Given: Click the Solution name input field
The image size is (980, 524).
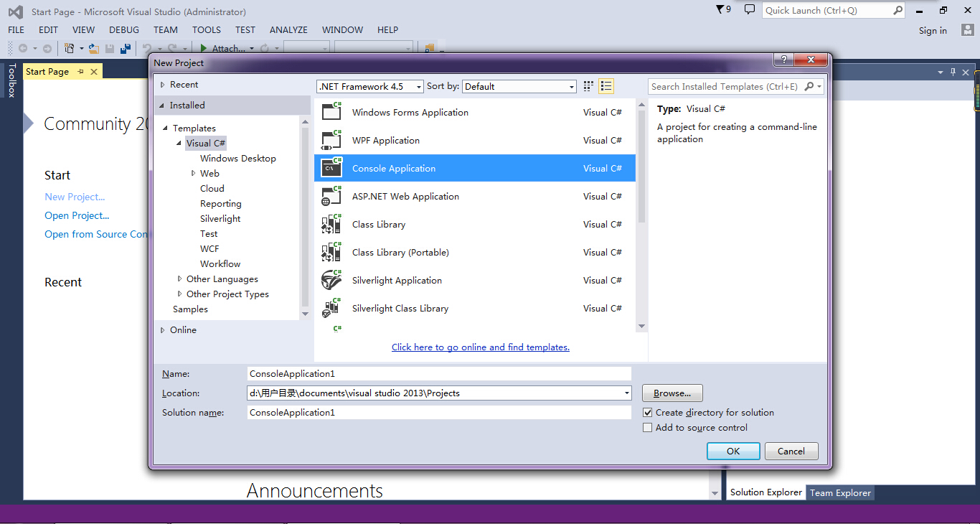Looking at the screenshot, I should click(x=439, y=413).
